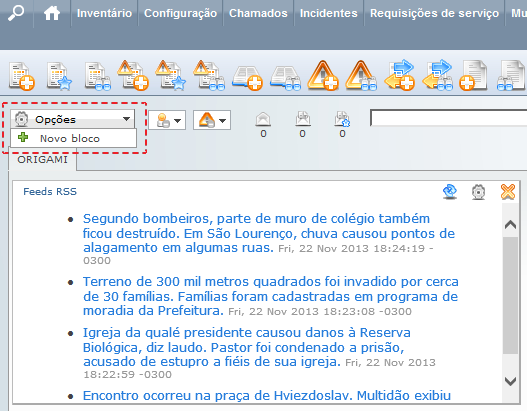Open the Incidentes menu
Image resolution: width=527 pixels, height=411 pixels.
pos(328,13)
